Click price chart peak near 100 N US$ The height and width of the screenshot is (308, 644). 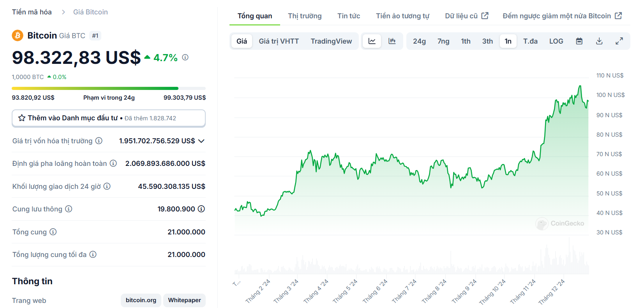(580, 86)
